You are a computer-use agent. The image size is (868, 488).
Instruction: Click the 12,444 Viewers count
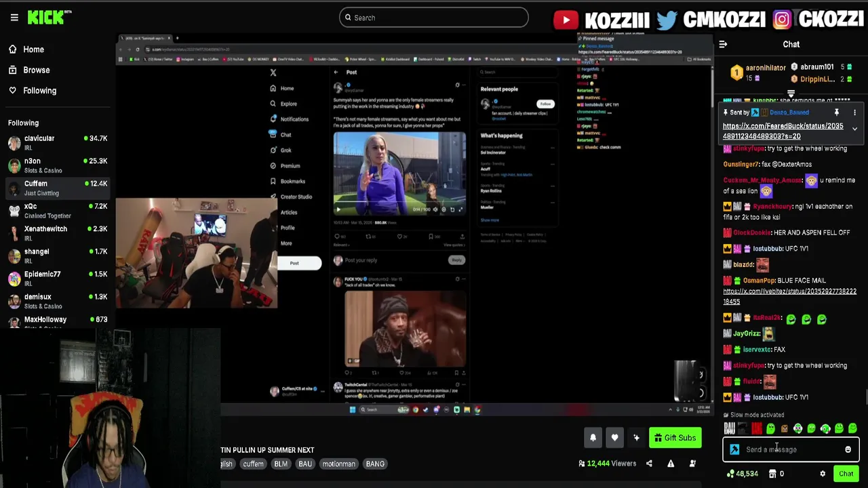607,464
